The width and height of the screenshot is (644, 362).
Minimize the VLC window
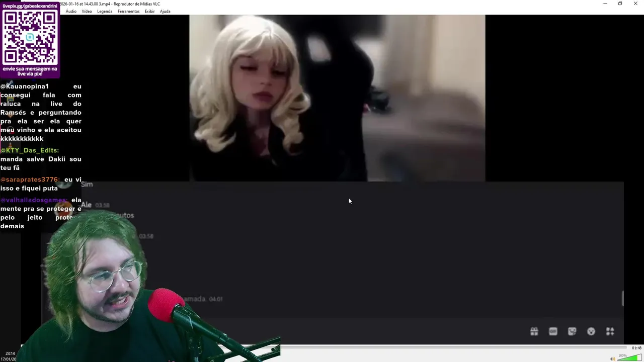[x=605, y=4]
